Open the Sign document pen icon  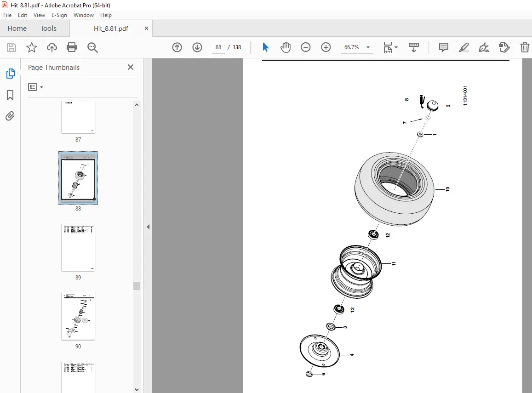coord(484,47)
